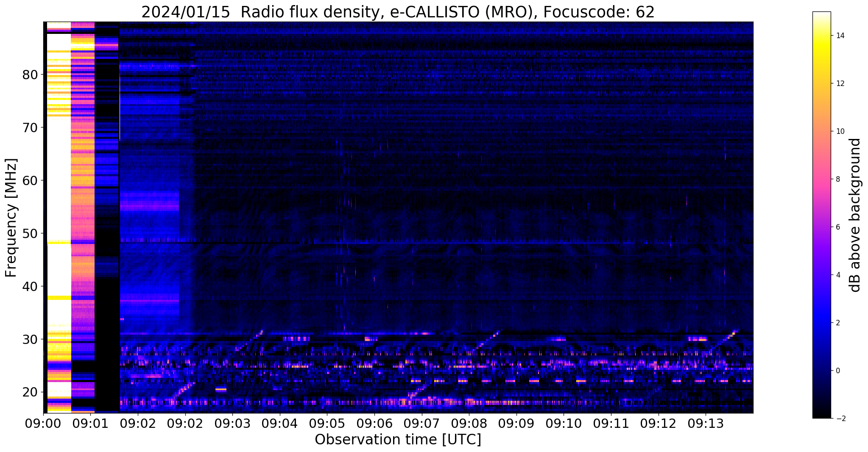Click the 09:00 time tick label
This screenshot has width=868, height=452.
click(x=43, y=424)
